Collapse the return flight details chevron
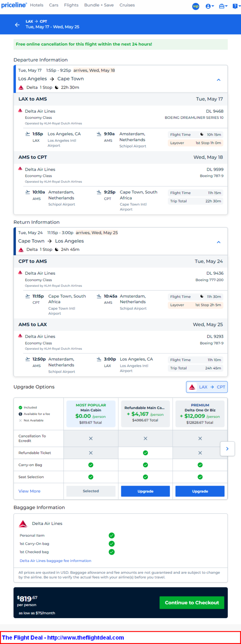Screen dimensions: 241x644 (x=218, y=242)
